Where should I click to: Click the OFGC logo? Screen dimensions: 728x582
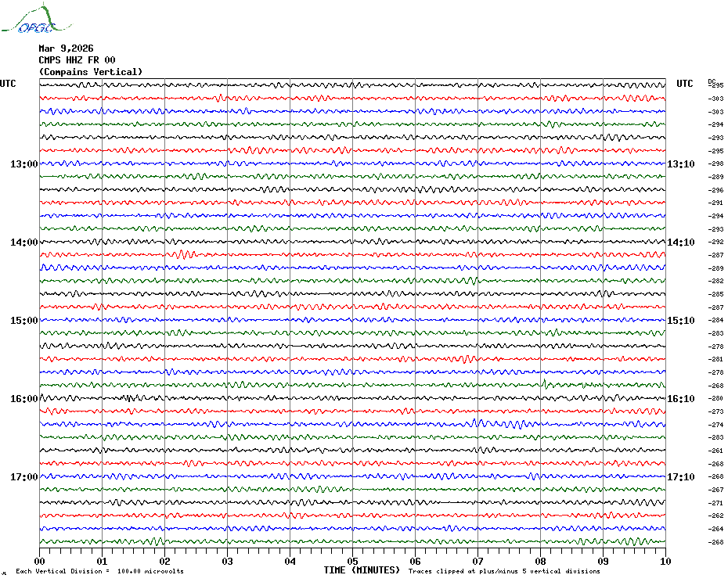tap(36, 19)
